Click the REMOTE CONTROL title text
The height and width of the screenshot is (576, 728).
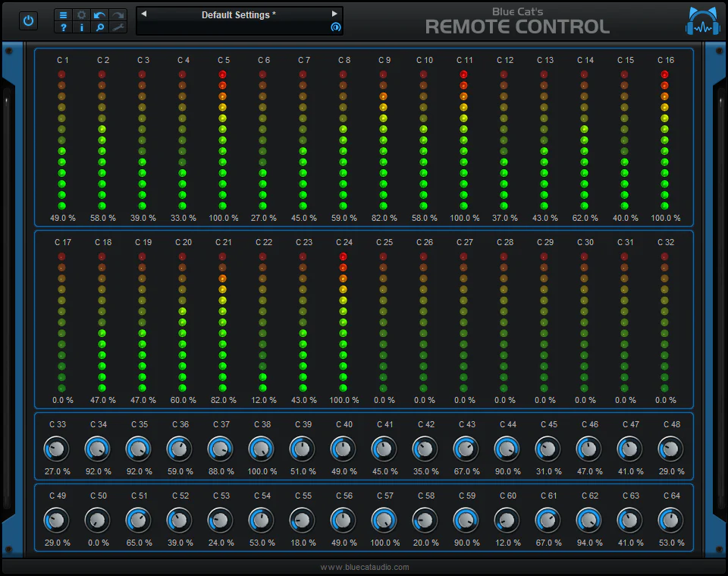pos(518,27)
